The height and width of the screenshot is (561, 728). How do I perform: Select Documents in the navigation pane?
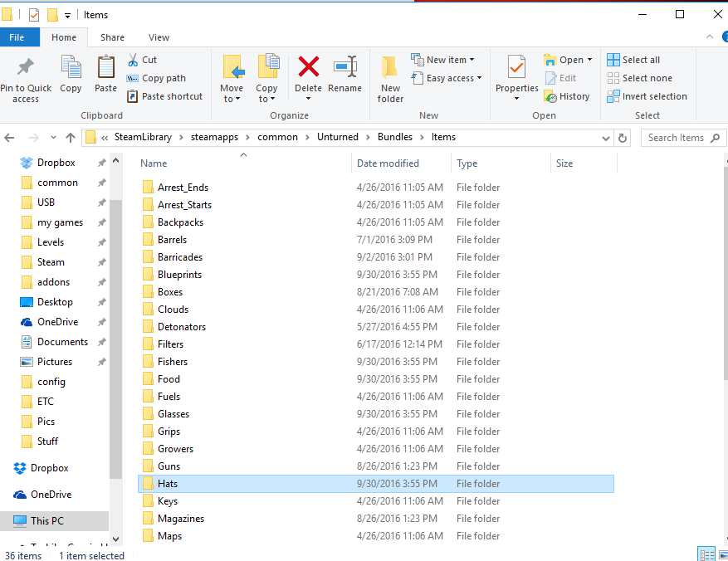click(54, 342)
